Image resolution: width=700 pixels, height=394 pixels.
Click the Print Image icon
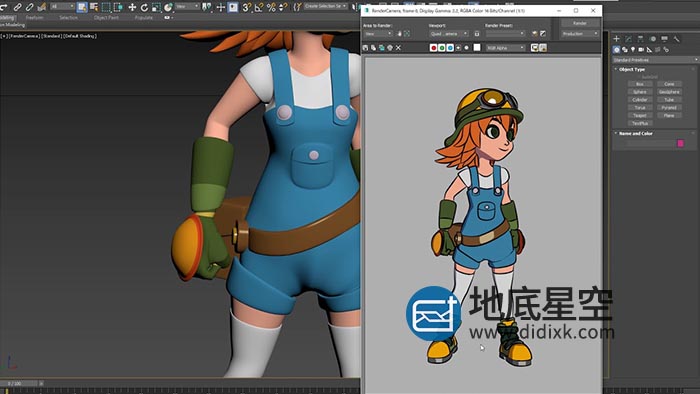(390, 48)
